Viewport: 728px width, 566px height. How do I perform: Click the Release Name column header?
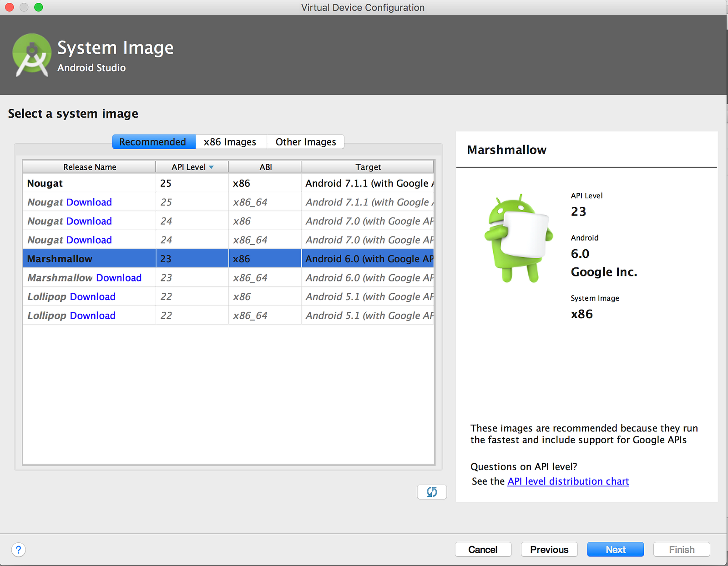[90, 167]
